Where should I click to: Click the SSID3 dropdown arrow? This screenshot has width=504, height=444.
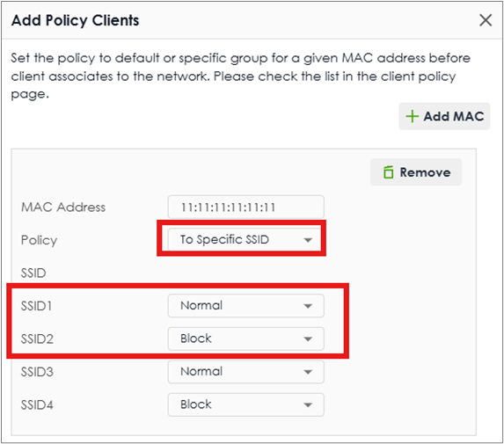[x=308, y=372]
